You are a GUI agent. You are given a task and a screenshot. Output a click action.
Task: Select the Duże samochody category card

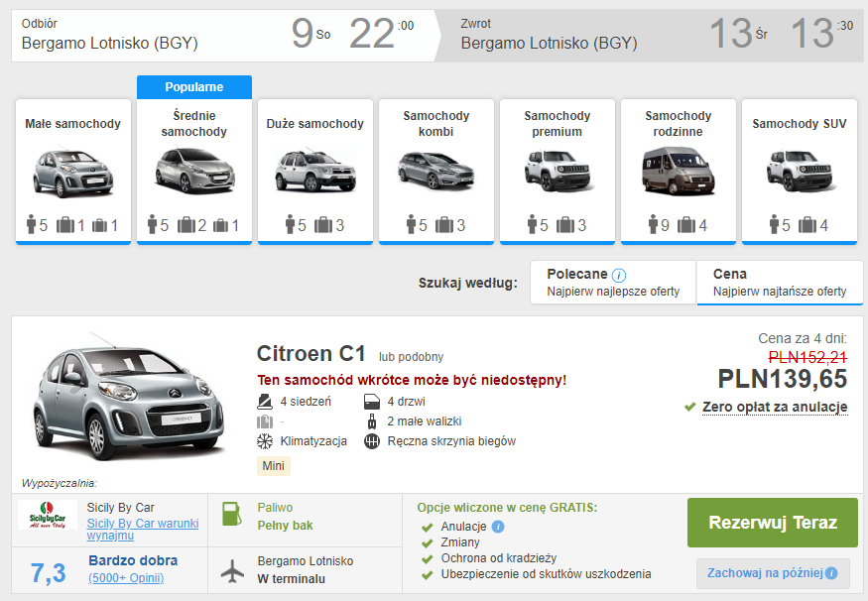[x=315, y=172]
